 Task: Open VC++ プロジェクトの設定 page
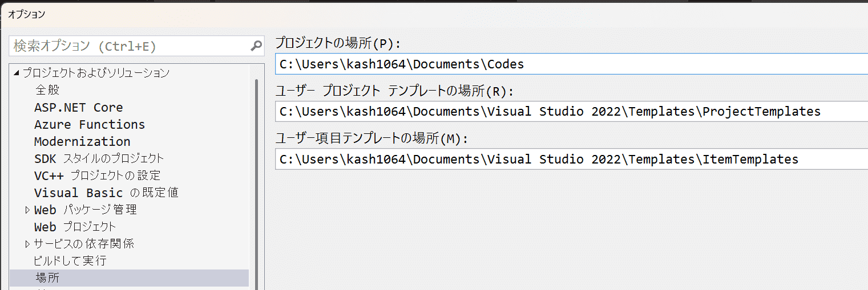(x=97, y=175)
